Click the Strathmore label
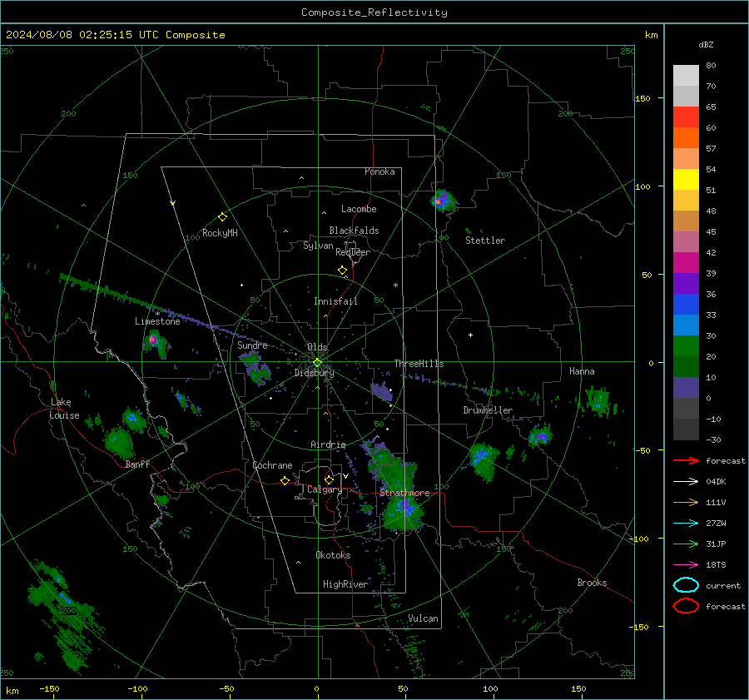The height and width of the screenshot is (700, 749). coord(404,493)
